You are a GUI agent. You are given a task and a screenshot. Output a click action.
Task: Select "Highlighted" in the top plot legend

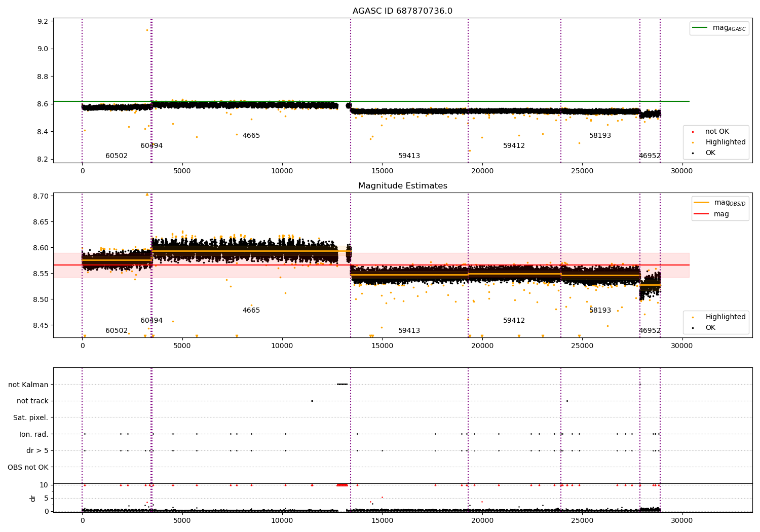coord(726,142)
